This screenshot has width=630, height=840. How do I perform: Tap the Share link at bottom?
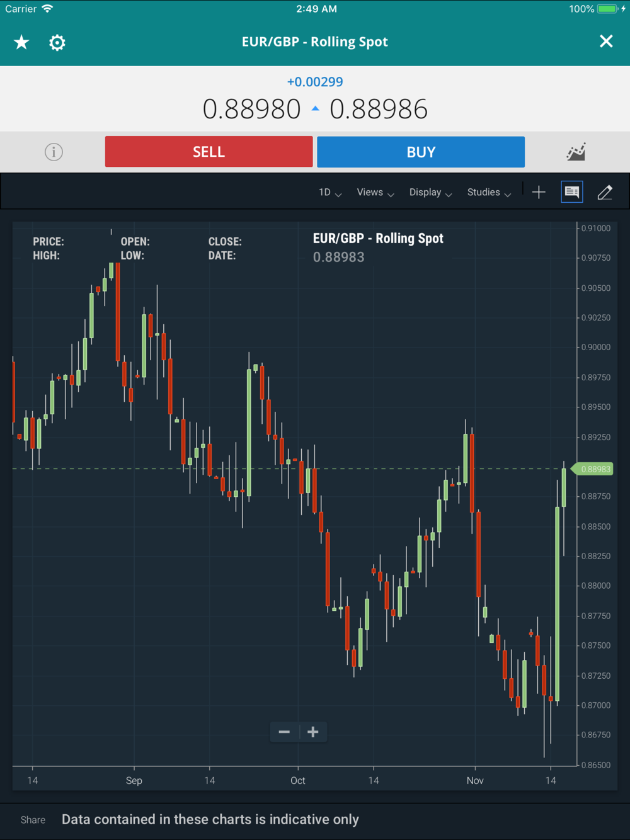(x=33, y=820)
